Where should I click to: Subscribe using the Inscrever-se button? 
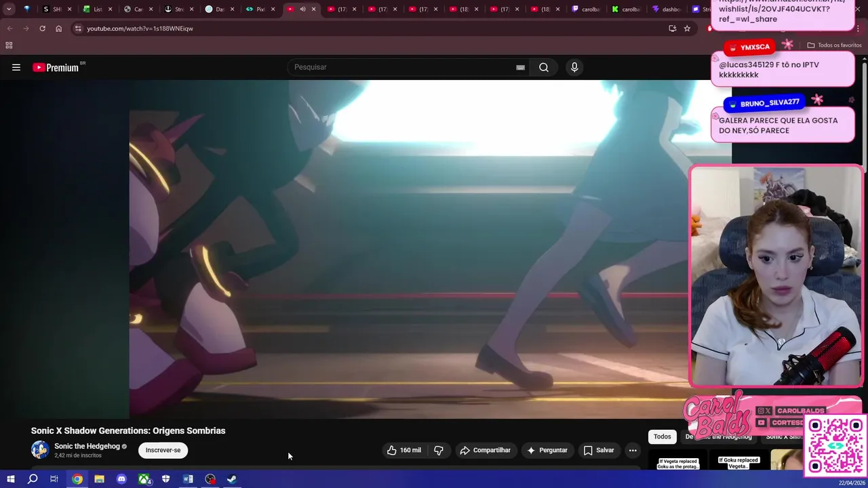tap(163, 450)
